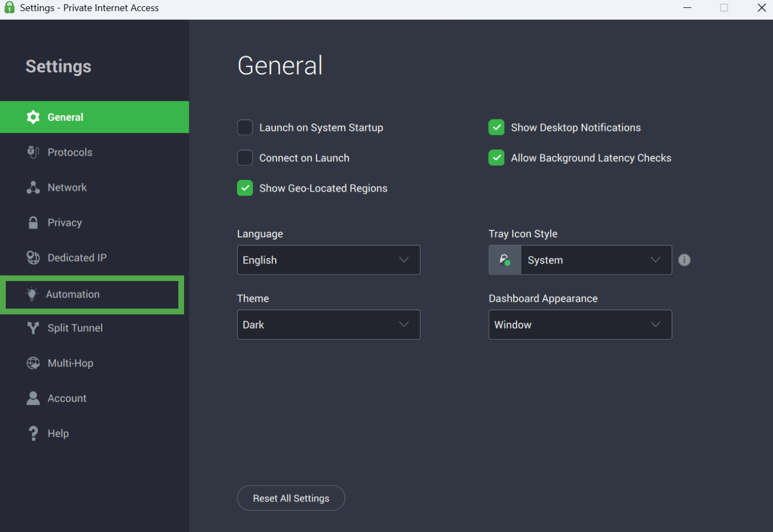Go to the Account page

(x=94, y=398)
